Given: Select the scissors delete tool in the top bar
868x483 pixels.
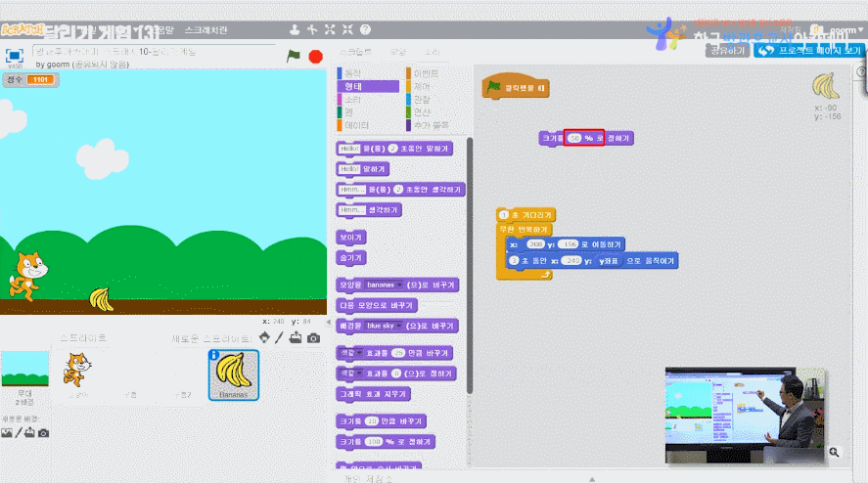Looking at the screenshot, I should click(312, 29).
